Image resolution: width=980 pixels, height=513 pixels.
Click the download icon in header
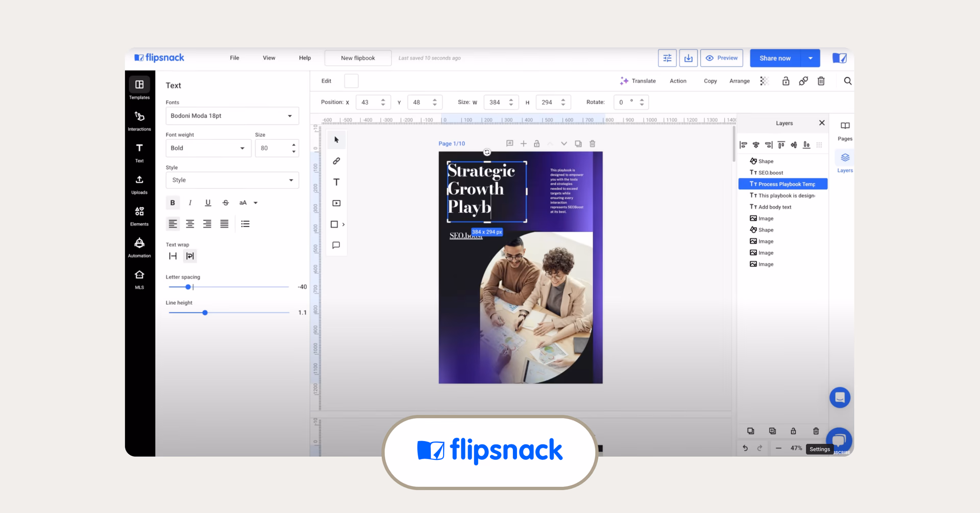pos(689,58)
